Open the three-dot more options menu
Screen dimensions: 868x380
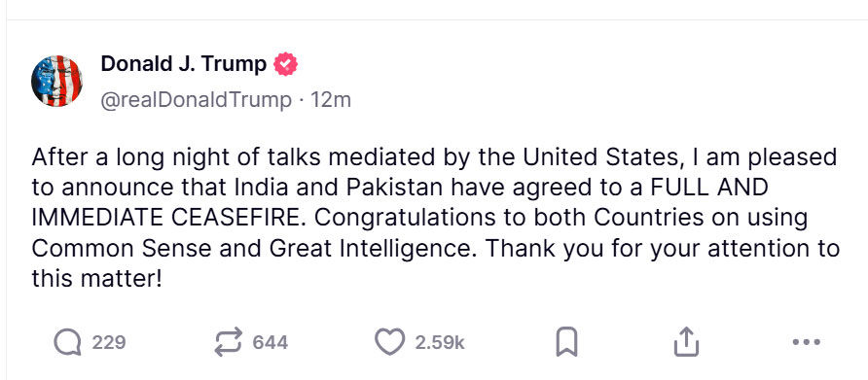[x=806, y=342]
